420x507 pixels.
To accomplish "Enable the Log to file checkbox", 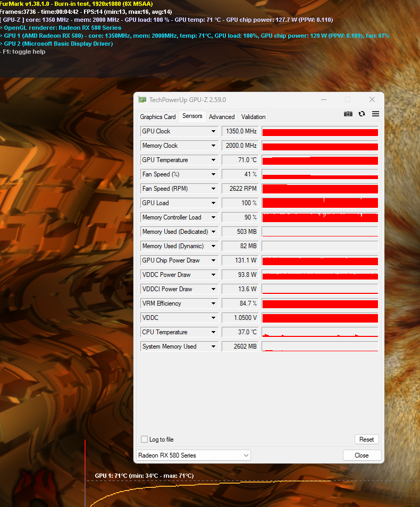I will coord(144,439).
